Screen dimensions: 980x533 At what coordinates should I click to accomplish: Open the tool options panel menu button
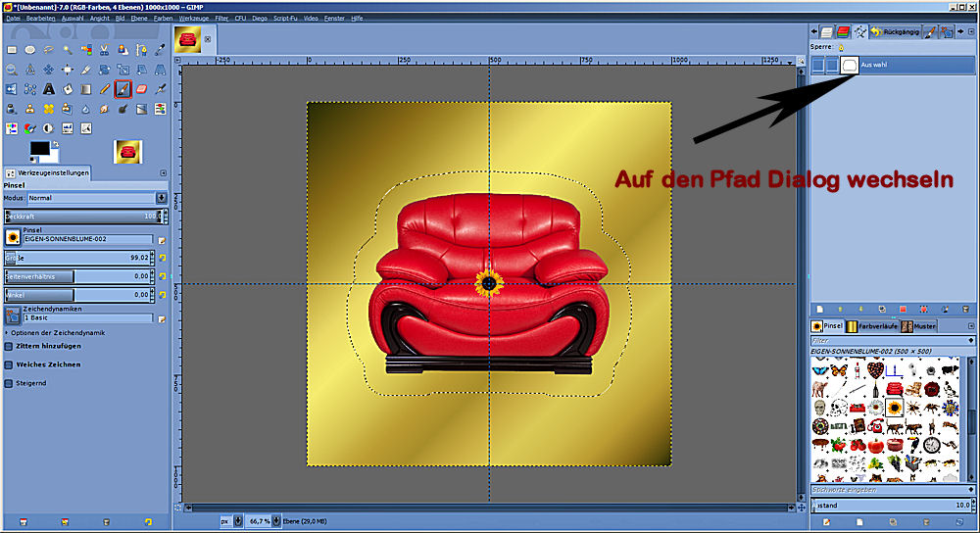coord(163,173)
